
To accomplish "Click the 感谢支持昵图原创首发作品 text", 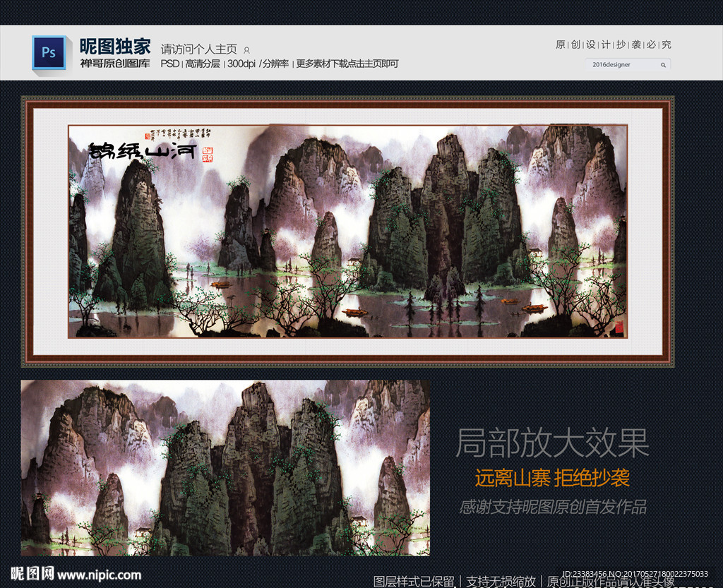I will 553,507.
